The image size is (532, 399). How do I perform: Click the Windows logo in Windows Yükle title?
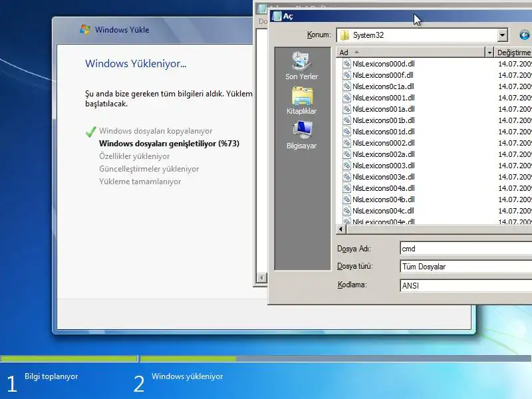(x=85, y=29)
